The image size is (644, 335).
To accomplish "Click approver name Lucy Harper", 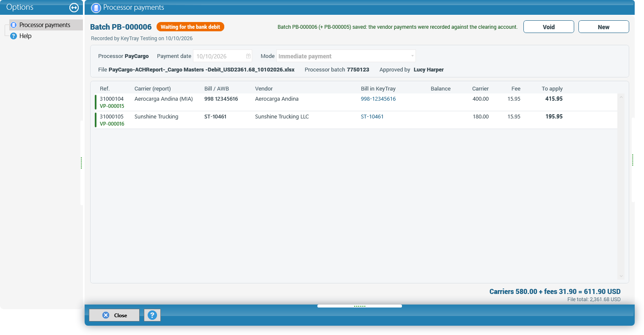I will click(x=429, y=70).
